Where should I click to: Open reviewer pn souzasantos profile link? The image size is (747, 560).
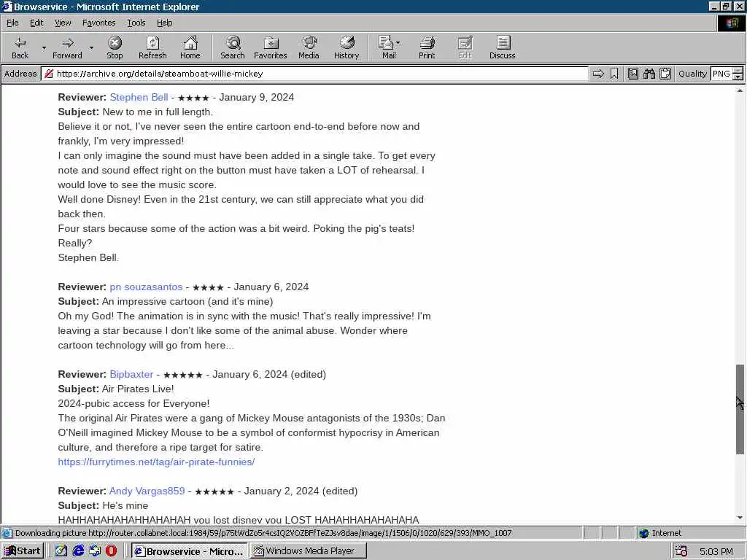click(146, 287)
